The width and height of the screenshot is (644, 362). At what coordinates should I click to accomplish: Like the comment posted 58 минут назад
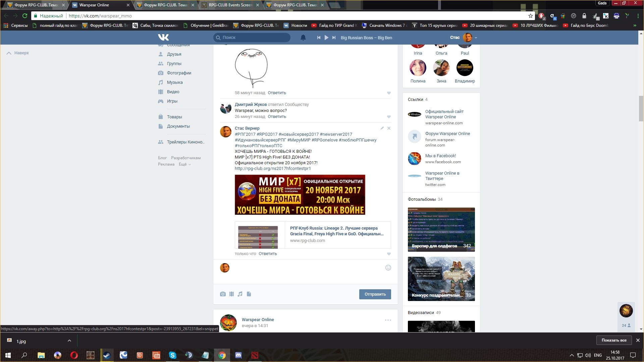tap(389, 93)
